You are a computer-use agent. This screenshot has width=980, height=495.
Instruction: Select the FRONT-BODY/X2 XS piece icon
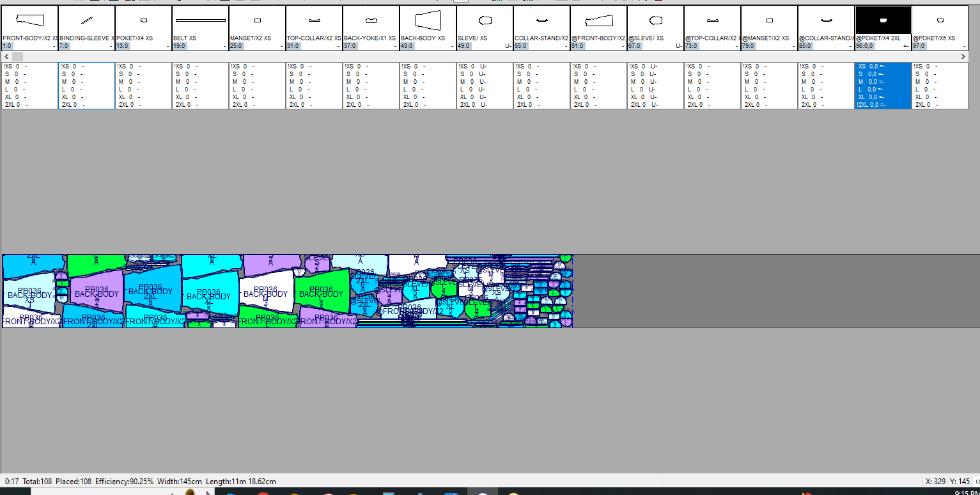(29, 20)
